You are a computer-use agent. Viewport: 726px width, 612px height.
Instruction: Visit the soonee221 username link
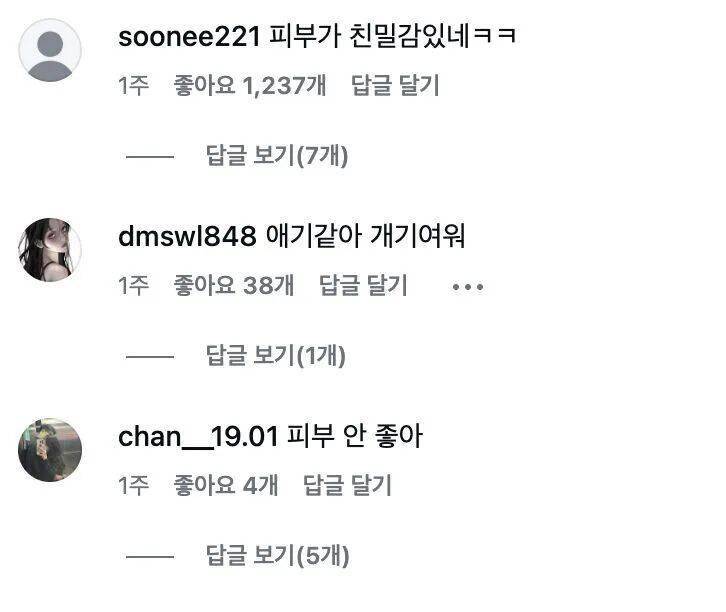pyautogui.click(x=189, y=37)
